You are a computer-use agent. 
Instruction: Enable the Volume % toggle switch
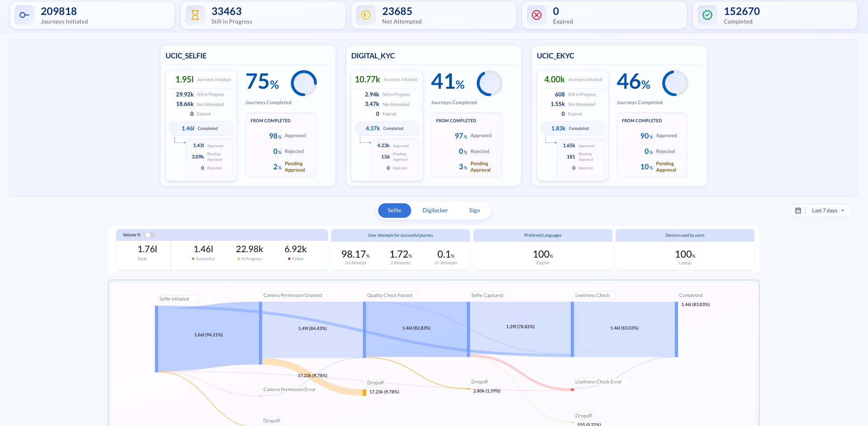click(149, 235)
